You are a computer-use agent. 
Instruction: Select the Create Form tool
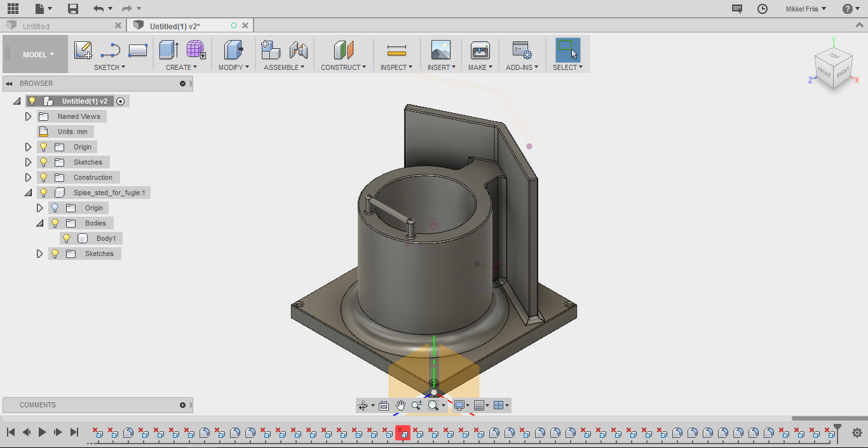tap(196, 50)
